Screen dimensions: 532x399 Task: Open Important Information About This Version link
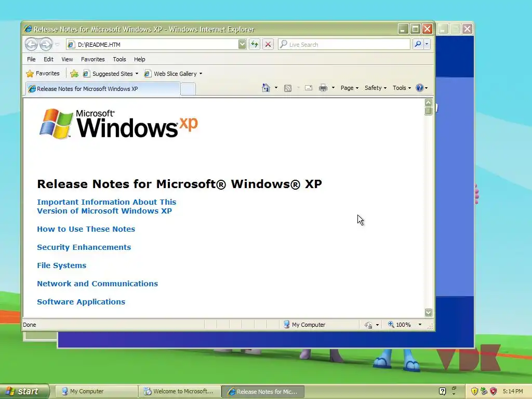pos(107,206)
